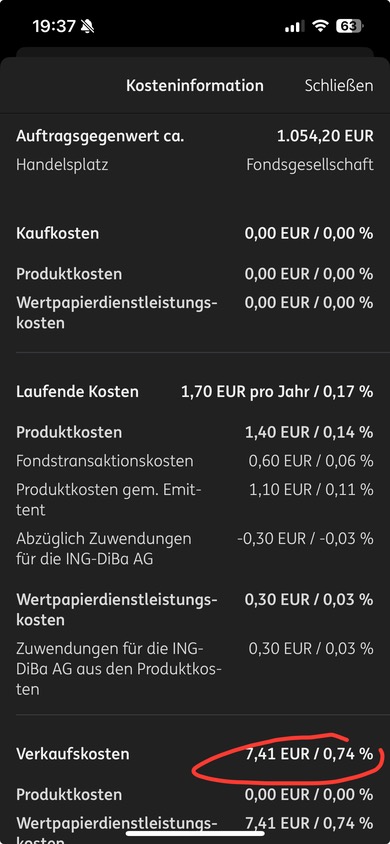Tap Zuwendungen für die ING-DiBa AG aus Produktkosten
This screenshot has height=844, width=390.
click(x=195, y=668)
